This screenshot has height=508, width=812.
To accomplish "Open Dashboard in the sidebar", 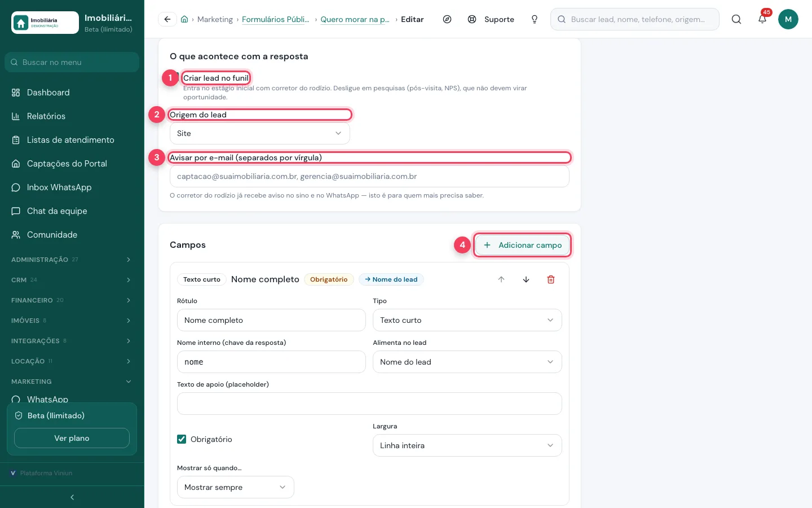I will 72,93.
